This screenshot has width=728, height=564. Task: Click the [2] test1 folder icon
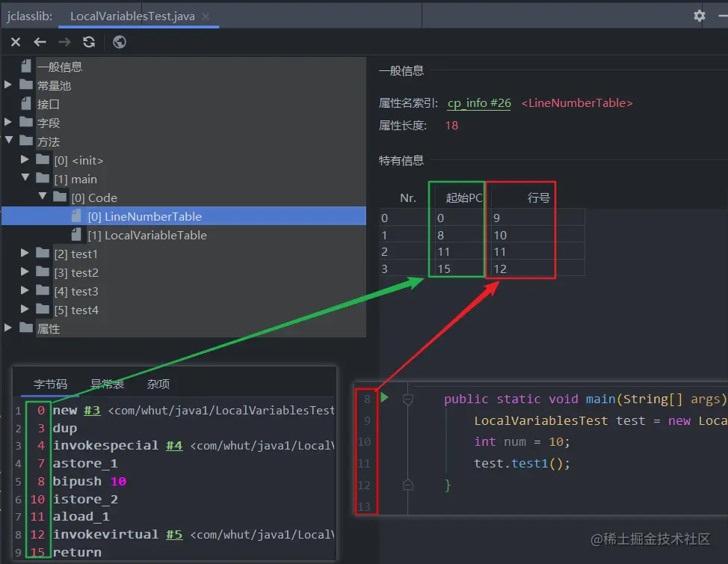click(43, 253)
